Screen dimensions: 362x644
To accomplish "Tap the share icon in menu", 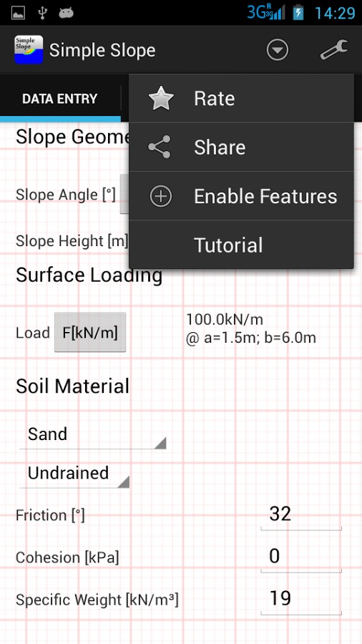I will (x=160, y=147).
